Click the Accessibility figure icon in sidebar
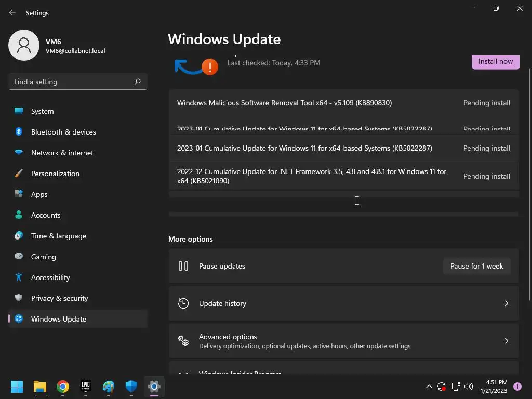This screenshot has height=399, width=532. [x=19, y=277]
